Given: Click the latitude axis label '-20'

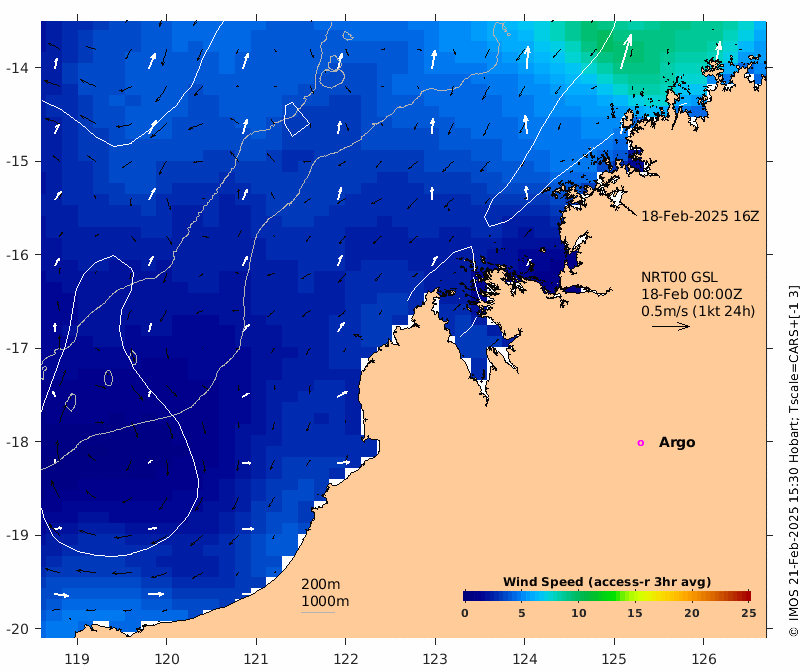Looking at the screenshot, I should pyautogui.click(x=17, y=629).
